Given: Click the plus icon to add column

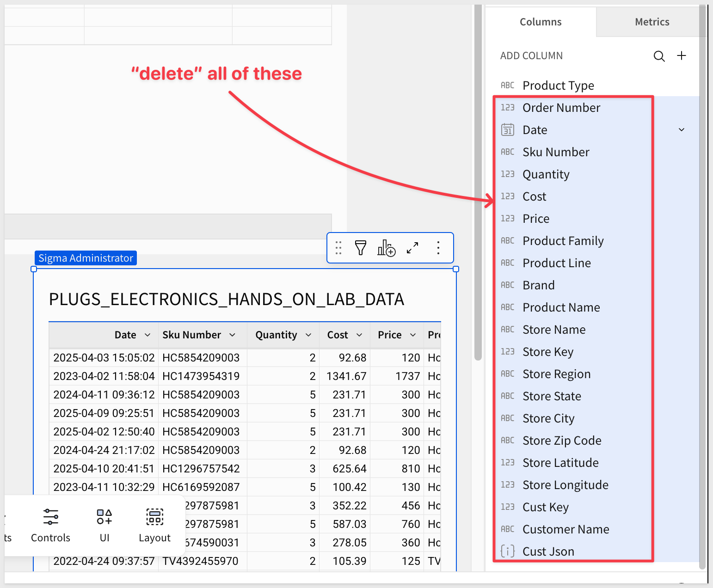Looking at the screenshot, I should coord(681,56).
